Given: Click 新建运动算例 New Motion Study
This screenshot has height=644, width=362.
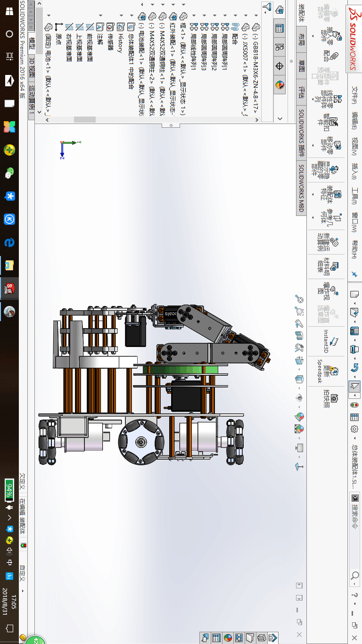Looking at the screenshot, I should coord(327,242).
